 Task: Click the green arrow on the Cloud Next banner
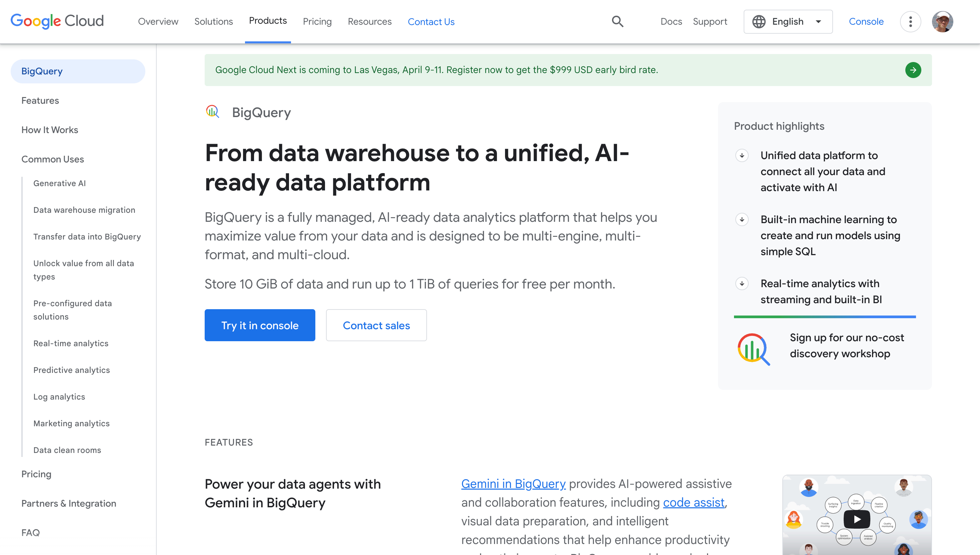913,70
